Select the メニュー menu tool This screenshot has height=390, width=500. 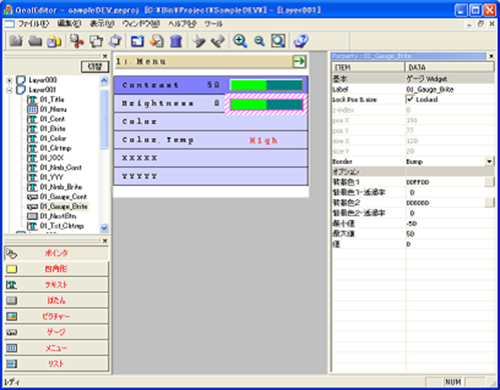click(x=56, y=348)
